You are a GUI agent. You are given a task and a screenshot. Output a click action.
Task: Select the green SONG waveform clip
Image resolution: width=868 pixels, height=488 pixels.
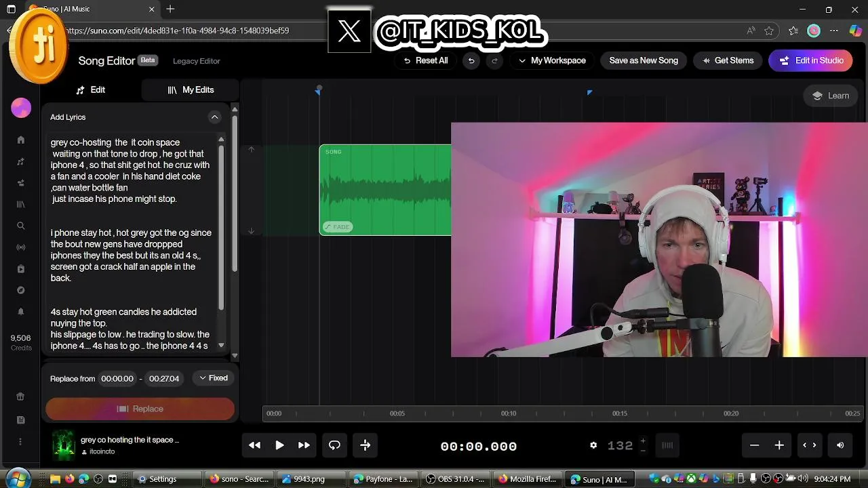click(x=385, y=190)
